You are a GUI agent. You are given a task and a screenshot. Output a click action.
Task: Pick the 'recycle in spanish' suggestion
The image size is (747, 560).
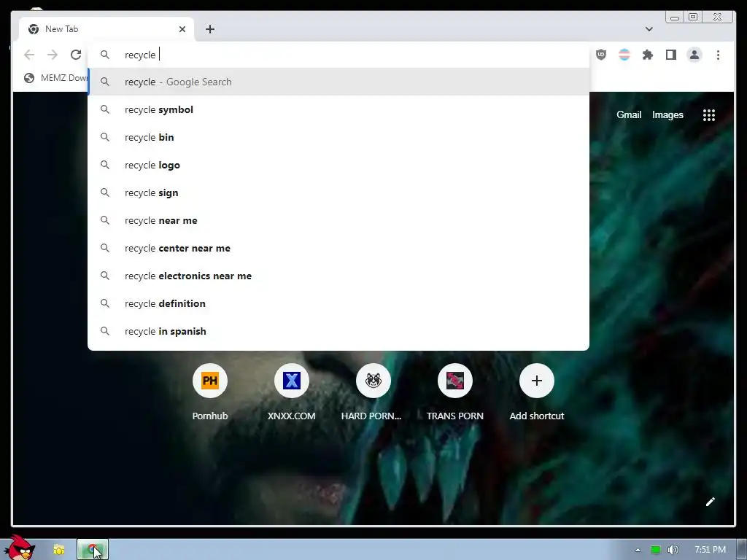[x=338, y=331]
